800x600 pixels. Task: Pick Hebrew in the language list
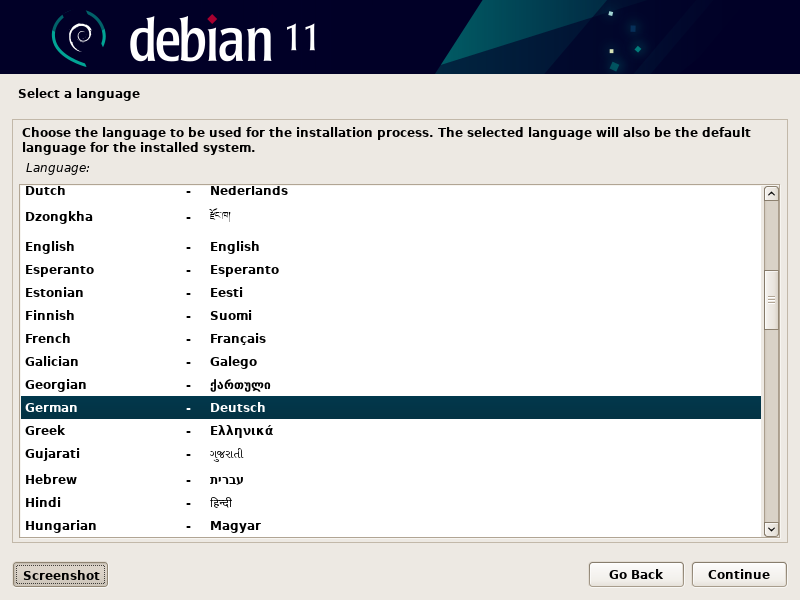coord(391,479)
